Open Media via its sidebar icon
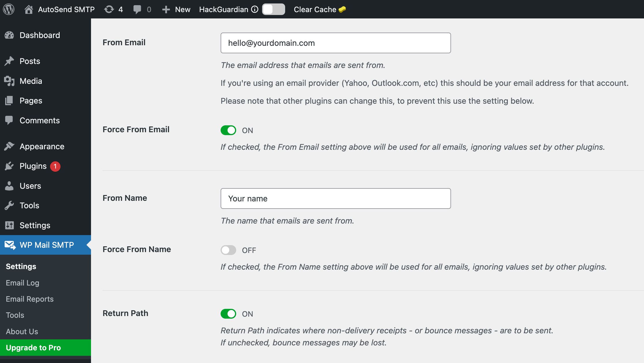Screen dimensions: 644x363 [x=10, y=81]
